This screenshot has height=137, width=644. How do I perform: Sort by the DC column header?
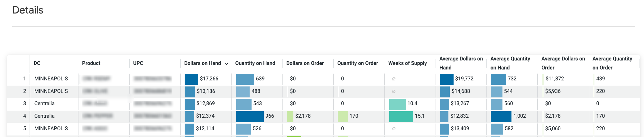[x=37, y=63]
